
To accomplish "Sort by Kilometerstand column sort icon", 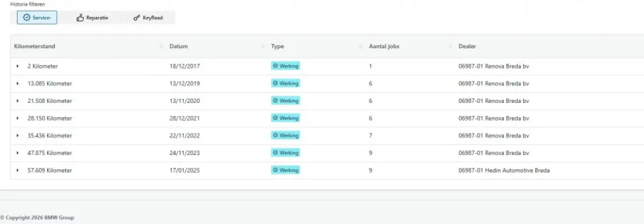I will tap(162, 47).
